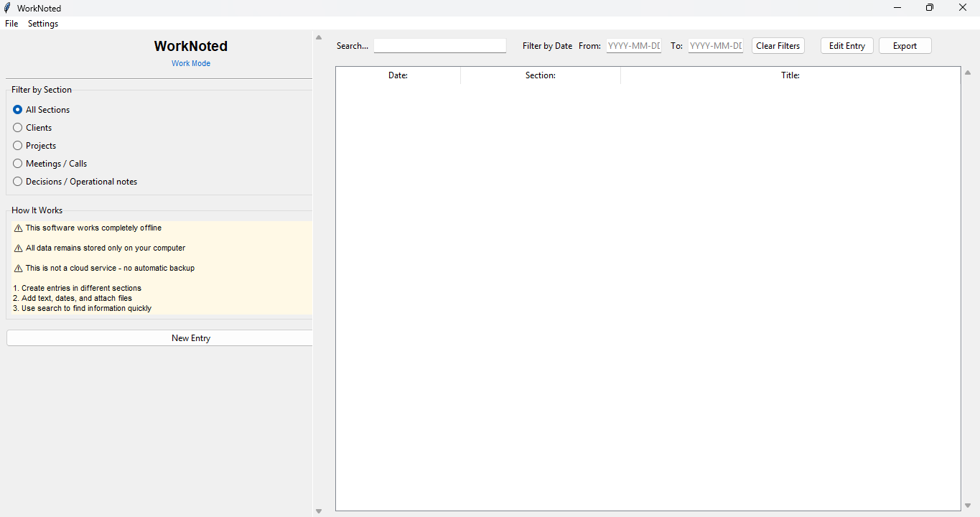Sort by the Date column header
Screen dimensions: 980x517
pyautogui.click(x=398, y=75)
